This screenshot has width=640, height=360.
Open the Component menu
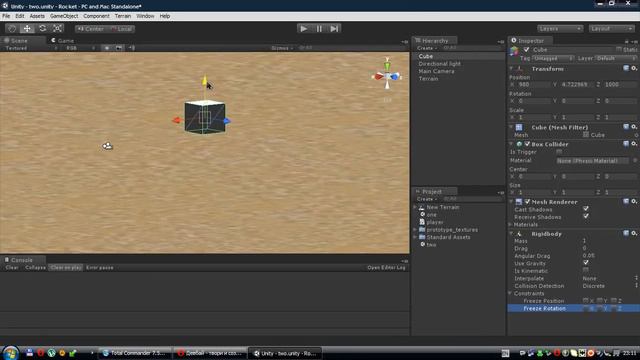coord(96,16)
